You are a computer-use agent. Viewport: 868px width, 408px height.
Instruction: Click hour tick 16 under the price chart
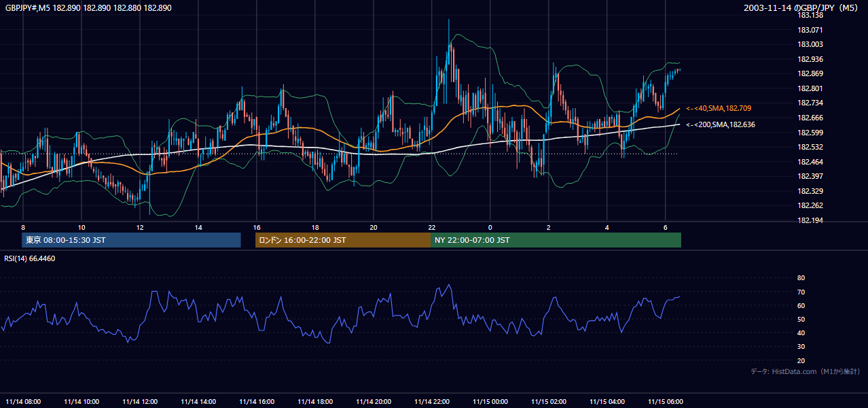pos(257,227)
